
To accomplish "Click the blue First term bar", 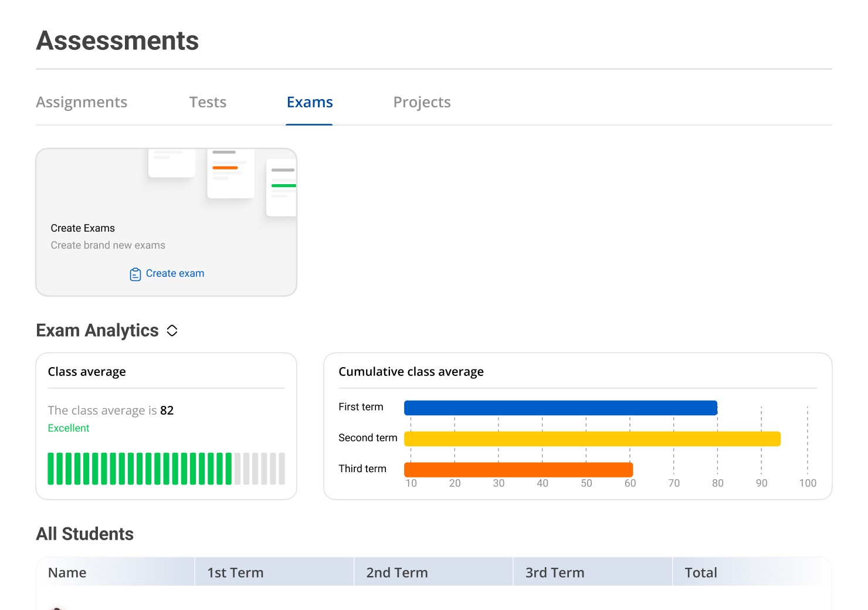I will [561, 408].
